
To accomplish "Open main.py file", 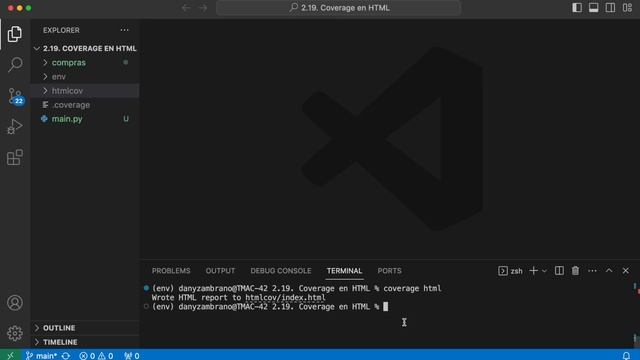I will click(x=85, y=119).
